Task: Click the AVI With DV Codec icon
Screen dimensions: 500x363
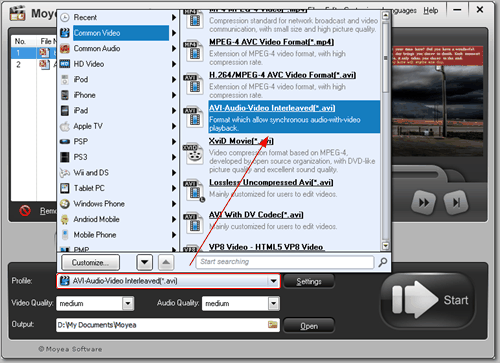Action: coord(193,223)
